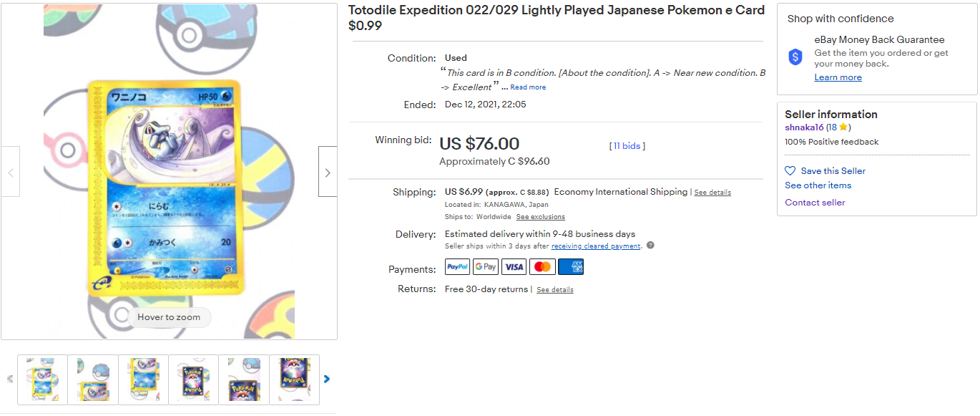Click Contact seller link
Viewport: 980px width, 416px height.
815,203
